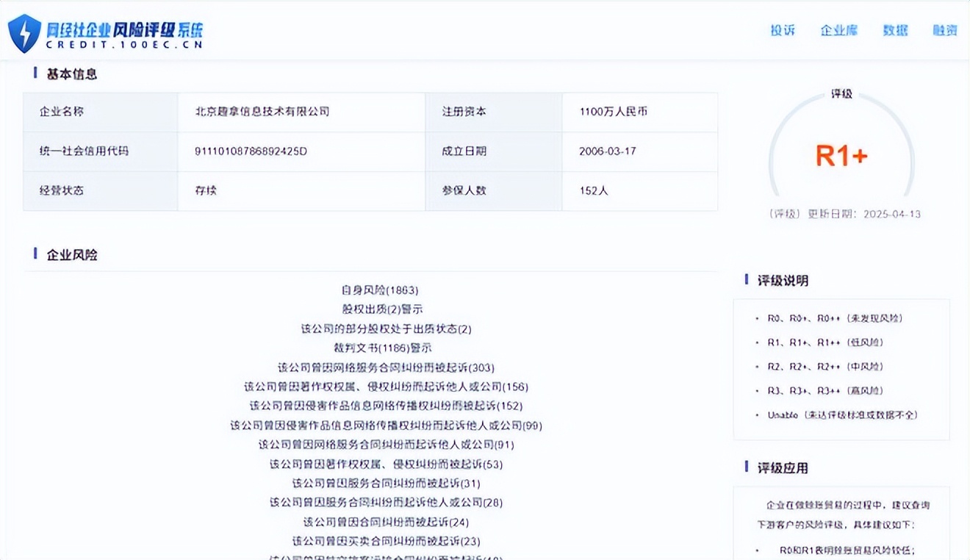Click 服务合同纠纷而被起诉(31) row
This screenshot has width=970, height=560.
tap(386, 484)
